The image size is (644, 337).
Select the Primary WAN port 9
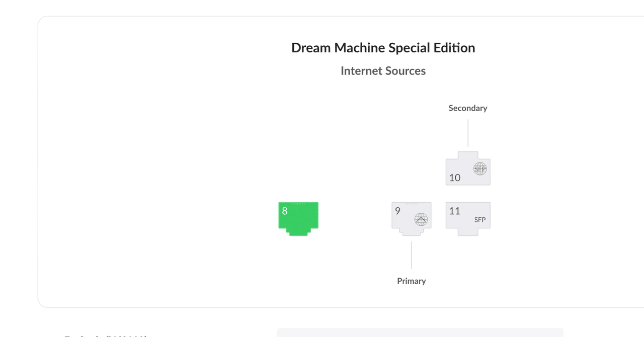coord(411,217)
